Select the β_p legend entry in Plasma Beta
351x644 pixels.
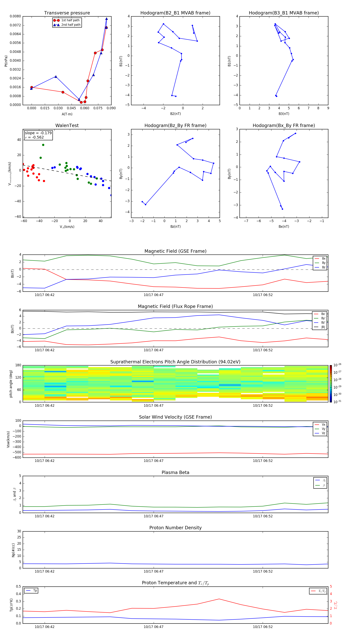point(321,480)
